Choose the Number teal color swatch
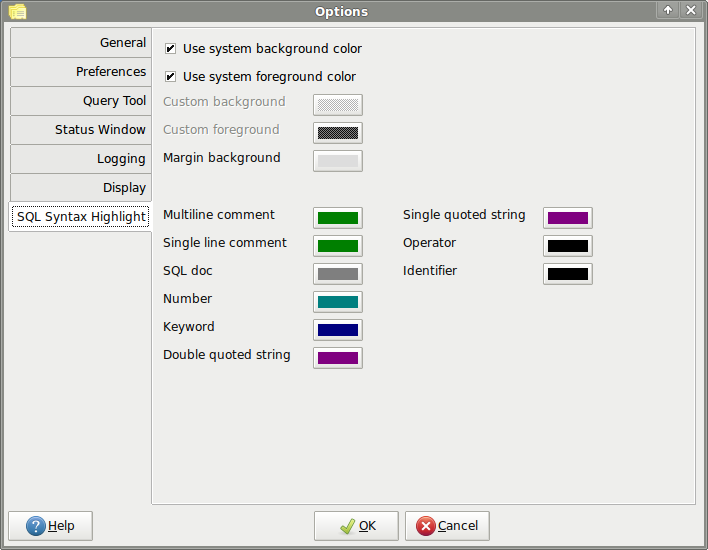 point(338,302)
